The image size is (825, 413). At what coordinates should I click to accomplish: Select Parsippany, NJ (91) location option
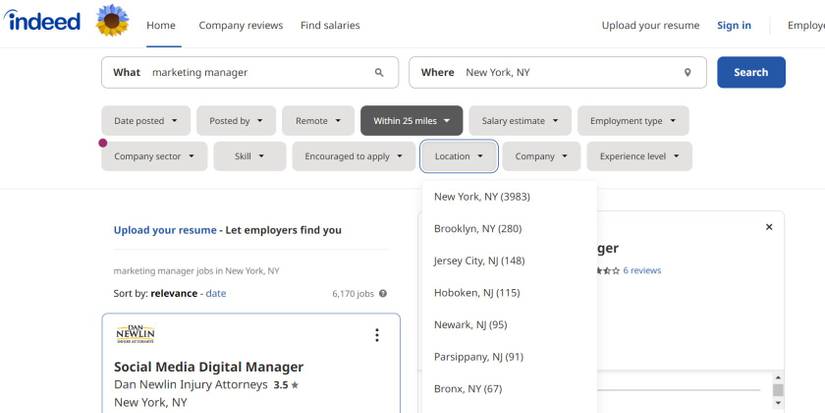tap(509, 357)
